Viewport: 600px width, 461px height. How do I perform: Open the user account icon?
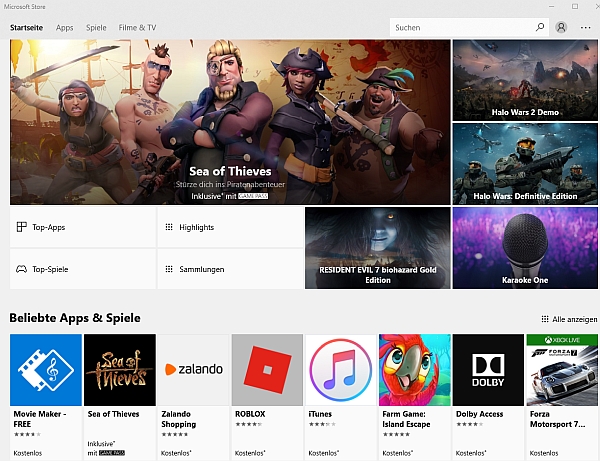pyautogui.click(x=561, y=27)
